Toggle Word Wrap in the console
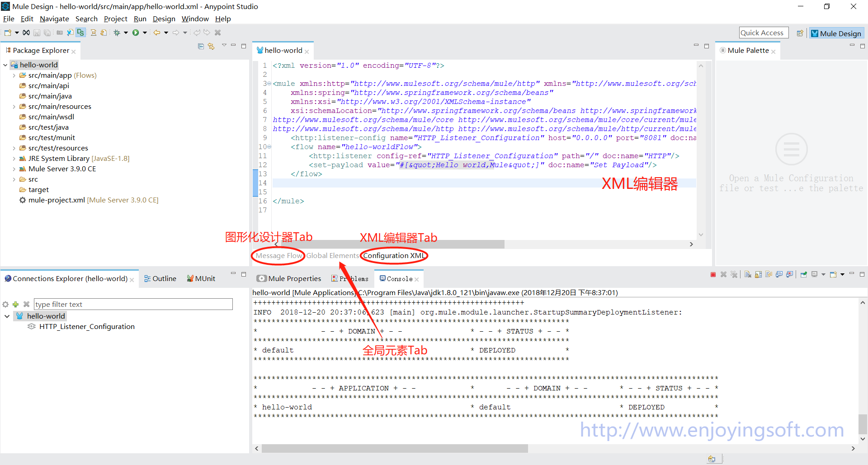Image resolution: width=868 pixels, height=465 pixels. (769, 274)
